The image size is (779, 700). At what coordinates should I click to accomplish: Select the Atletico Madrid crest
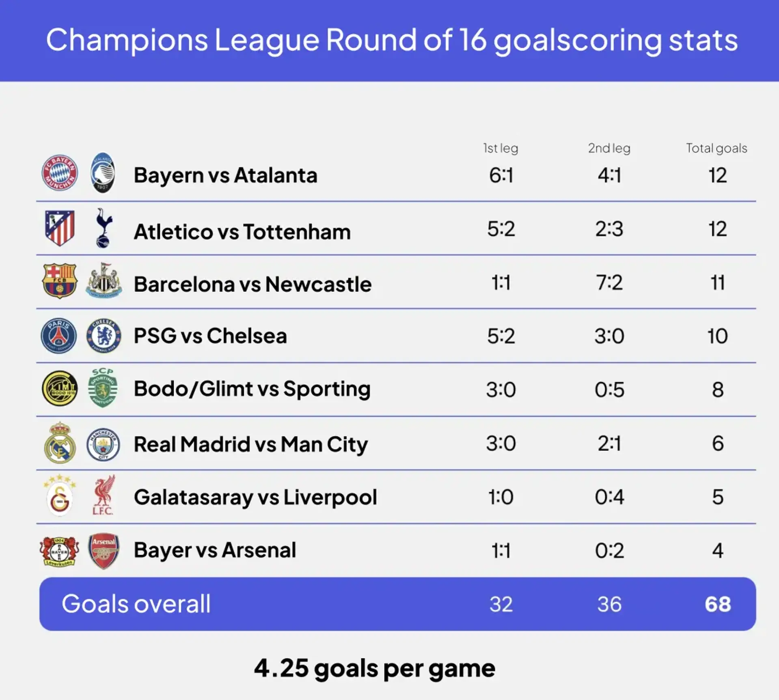[x=60, y=228]
